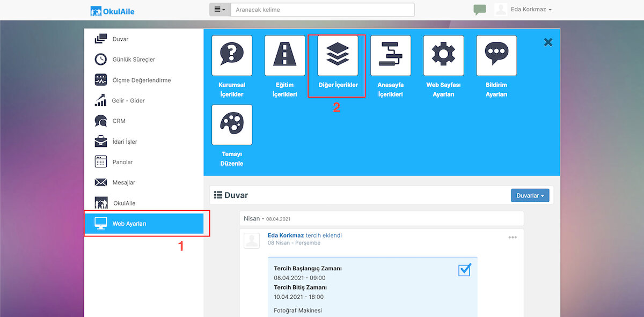
Task: Expand the Duvarlar dropdown button
Action: (x=530, y=196)
